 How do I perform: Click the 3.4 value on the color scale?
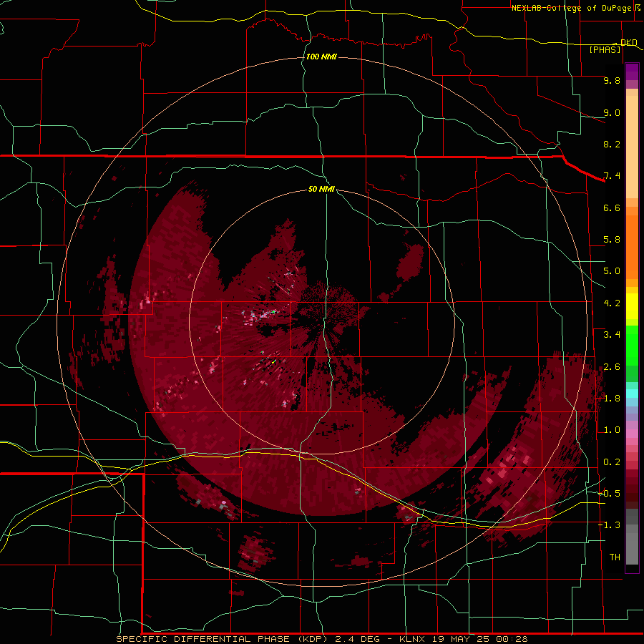coord(612,335)
